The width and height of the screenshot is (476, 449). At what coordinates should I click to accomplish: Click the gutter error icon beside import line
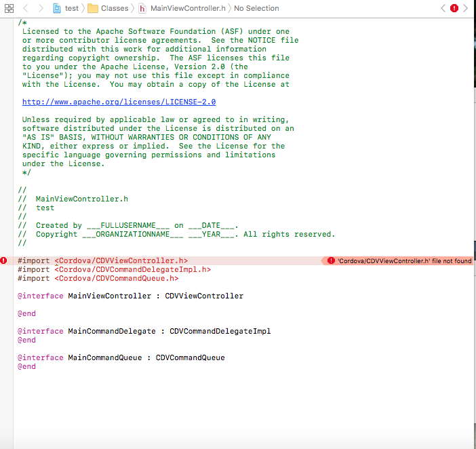[x=3, y=260]
